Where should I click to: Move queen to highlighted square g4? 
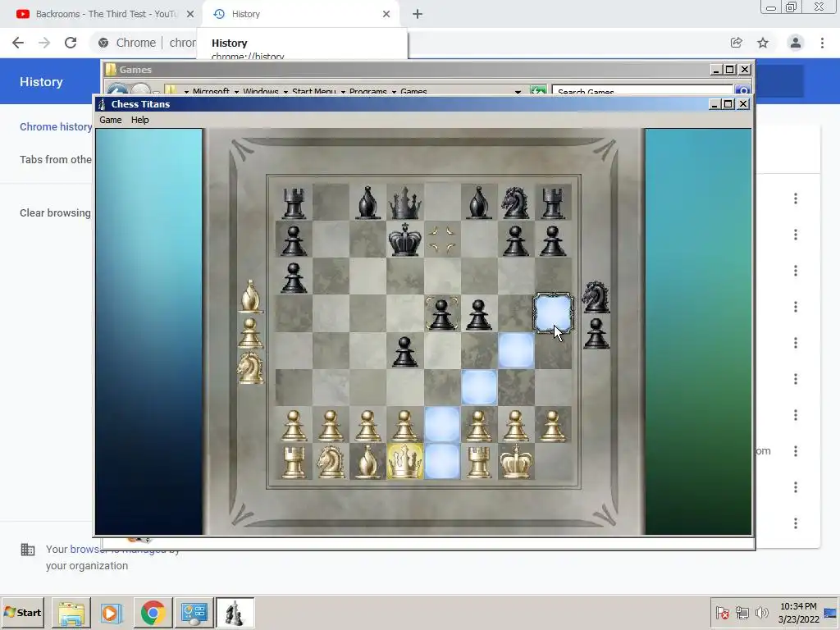[x=516, y=350]
